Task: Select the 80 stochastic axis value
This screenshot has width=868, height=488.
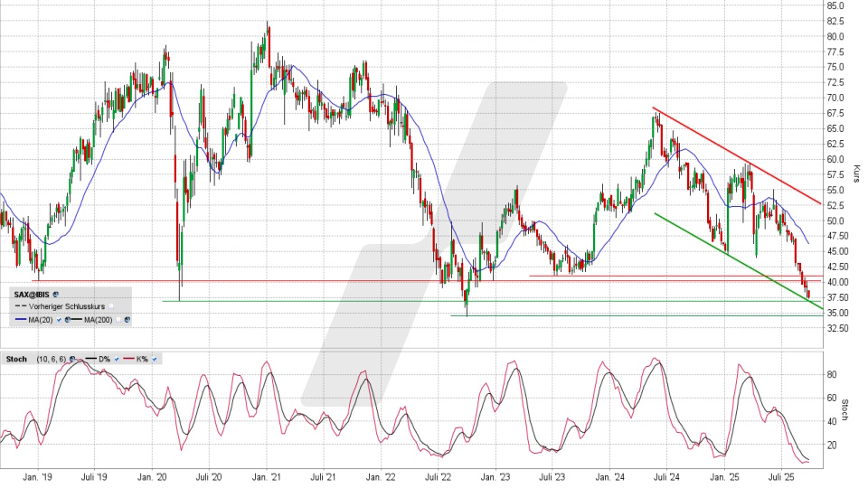Action: pyautogui.click(x=832, y=374)
